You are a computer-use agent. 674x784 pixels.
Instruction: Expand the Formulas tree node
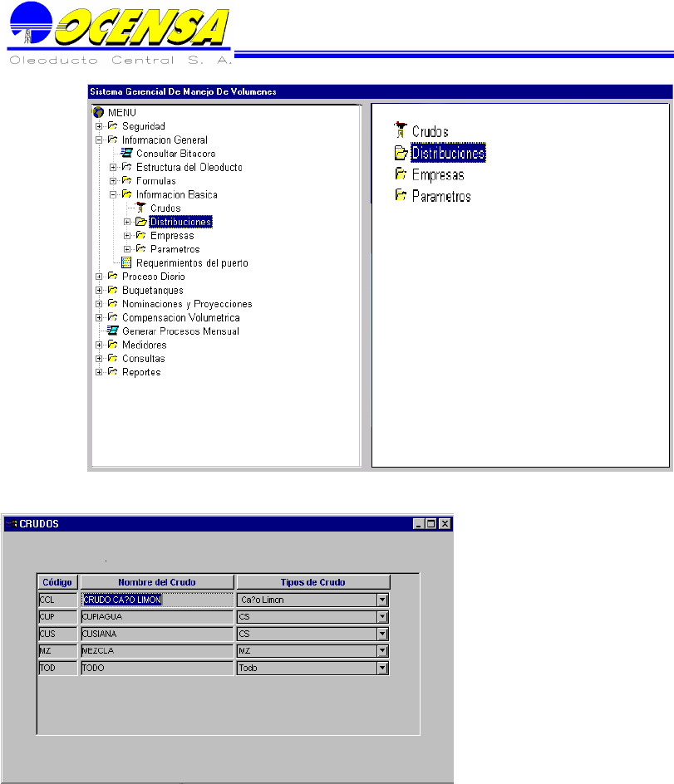pos(113,181)
